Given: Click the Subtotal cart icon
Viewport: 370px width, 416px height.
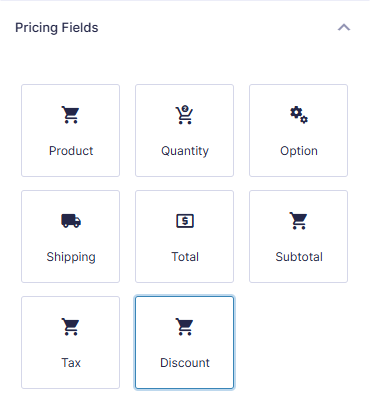Looking at the screenshot, I should pos(299,221).
